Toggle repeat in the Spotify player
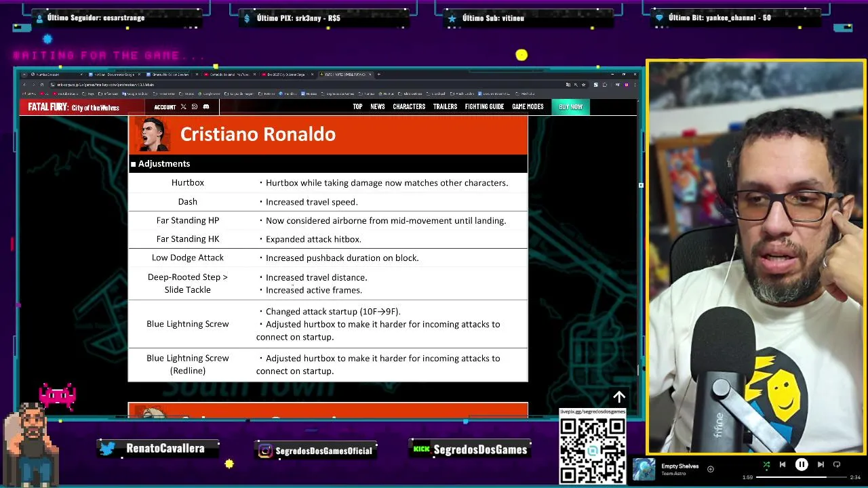Image resolution: width=868 pixels, height=488 pixels. click(837, 464)
